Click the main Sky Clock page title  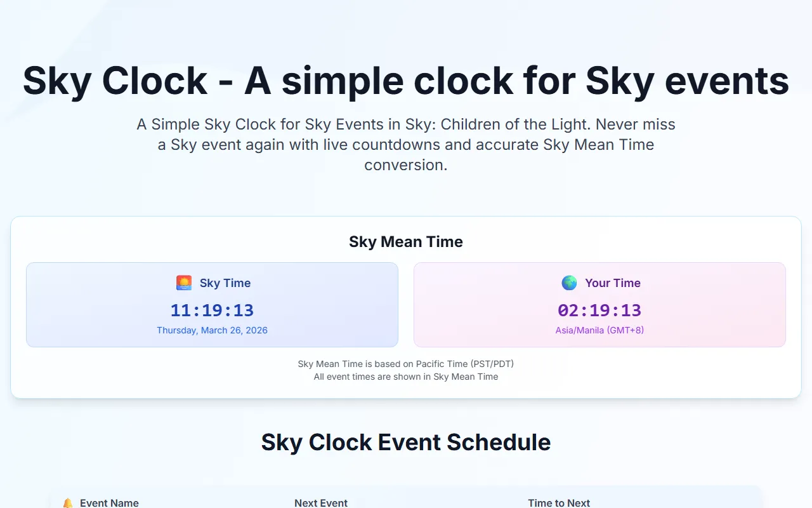[x=406, y=81]
